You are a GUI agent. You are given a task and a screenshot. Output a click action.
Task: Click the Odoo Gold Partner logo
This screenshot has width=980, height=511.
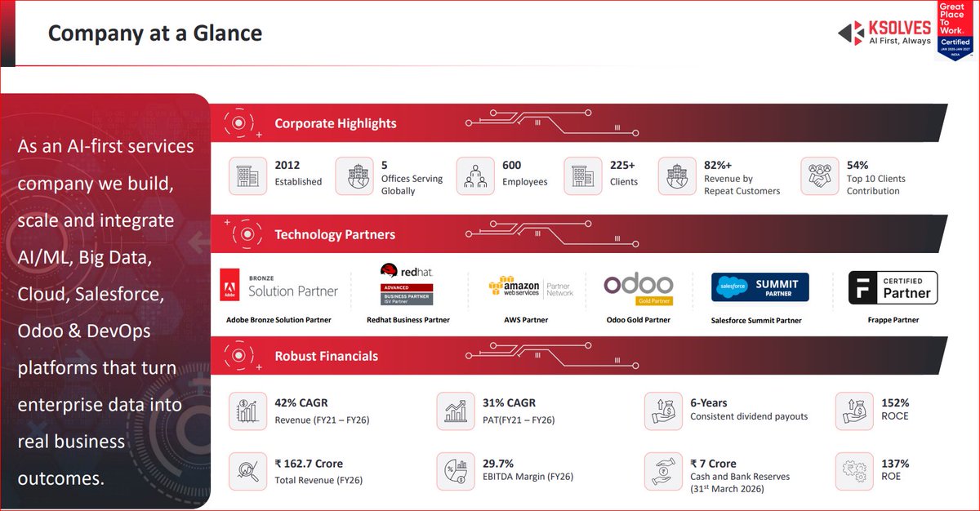(x=639, y=288)
